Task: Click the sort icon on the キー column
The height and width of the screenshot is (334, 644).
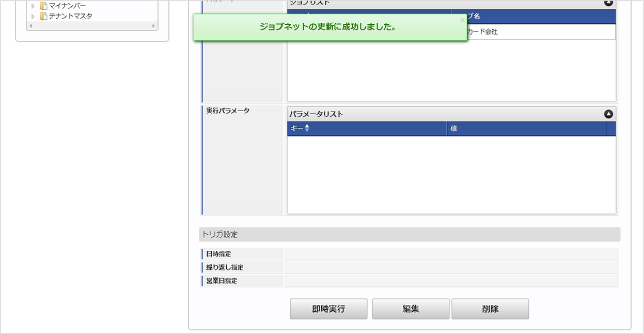Action: 307,129
